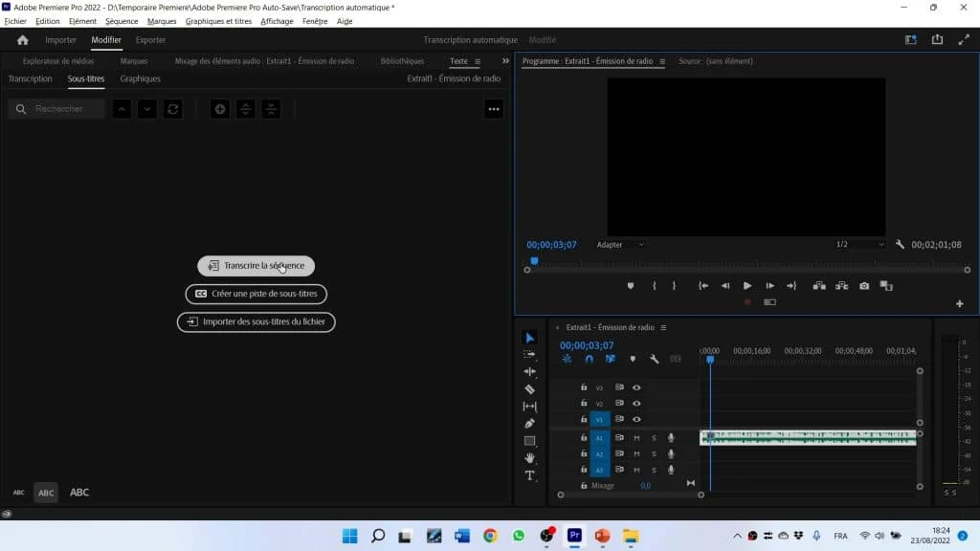Step back one frame
The width and height of the screenshot is (980, 551).
(x=725, y=285)
